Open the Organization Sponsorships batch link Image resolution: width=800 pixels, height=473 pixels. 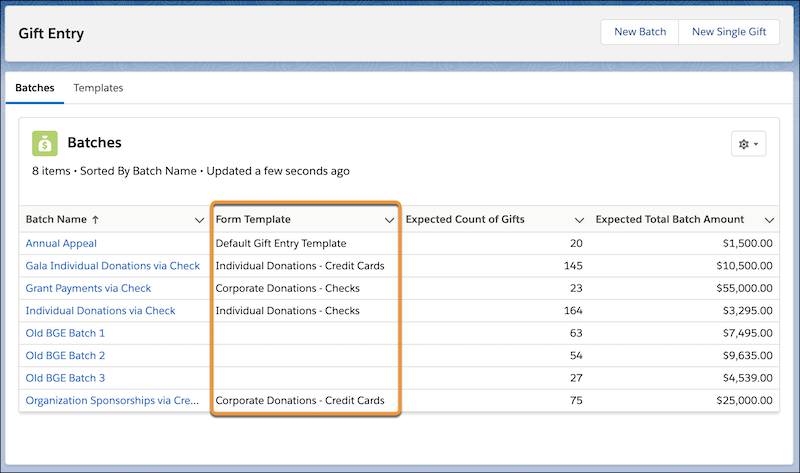pos(112,401)
